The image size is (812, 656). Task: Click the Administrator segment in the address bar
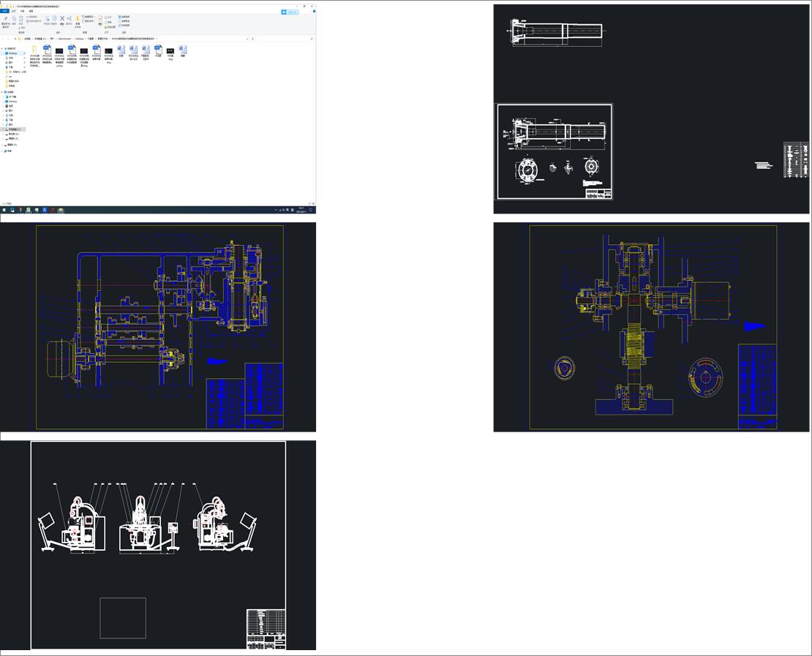tap(64, 39)
